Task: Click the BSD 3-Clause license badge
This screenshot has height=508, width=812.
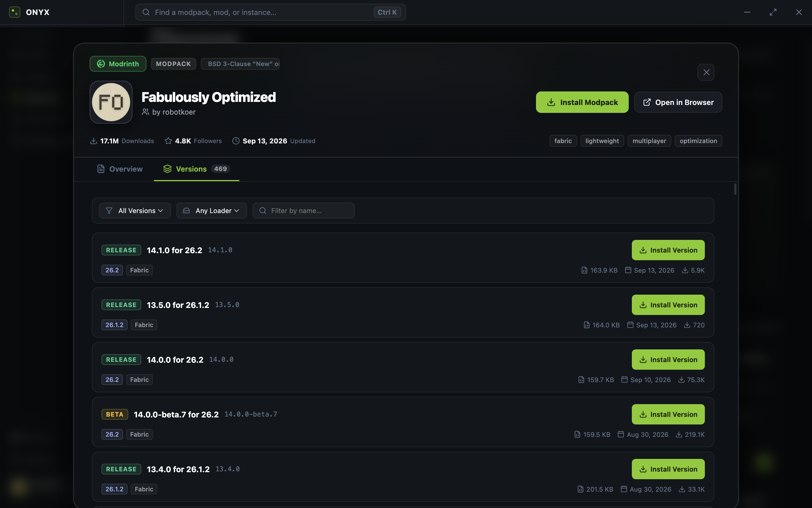Action: (240, 64)
